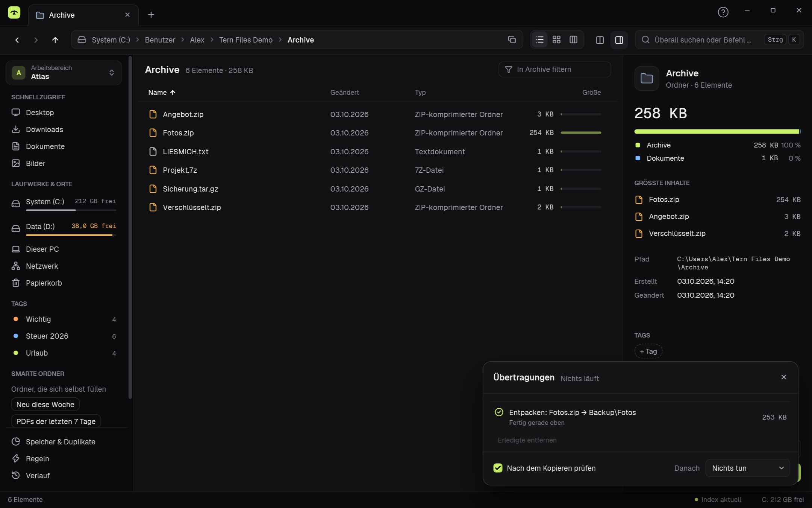Open Papierkorb

(x=64, y=283)
